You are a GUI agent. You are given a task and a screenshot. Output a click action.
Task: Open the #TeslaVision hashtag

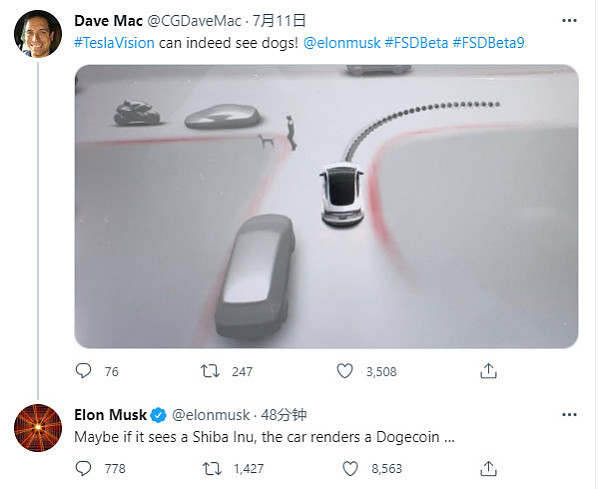coord(114,43)
